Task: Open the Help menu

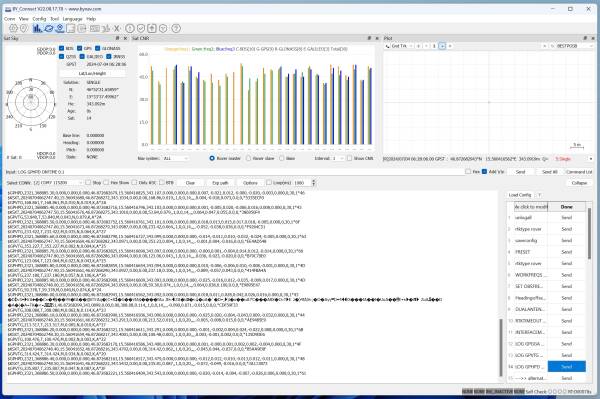Action: pyautogui.click(x=91, y=19)
